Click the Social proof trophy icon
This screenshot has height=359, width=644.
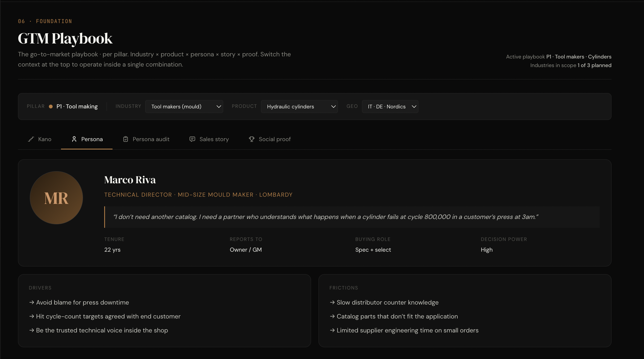(x=252, y=139)
